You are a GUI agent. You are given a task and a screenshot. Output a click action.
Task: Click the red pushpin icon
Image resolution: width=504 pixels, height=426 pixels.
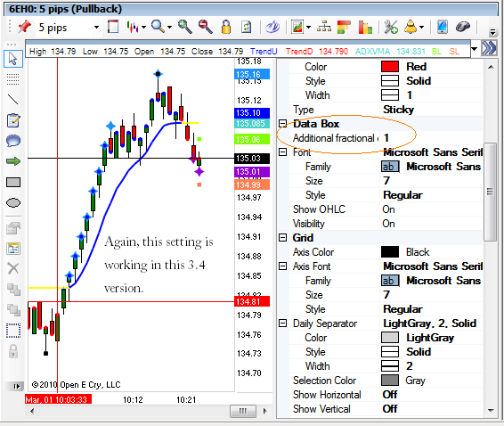point(24,27)
